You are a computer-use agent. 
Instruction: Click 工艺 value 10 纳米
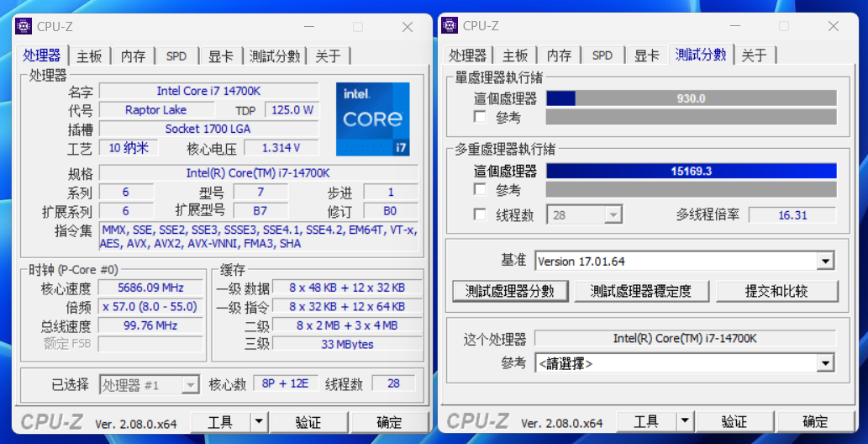click(x=129, y=147)
